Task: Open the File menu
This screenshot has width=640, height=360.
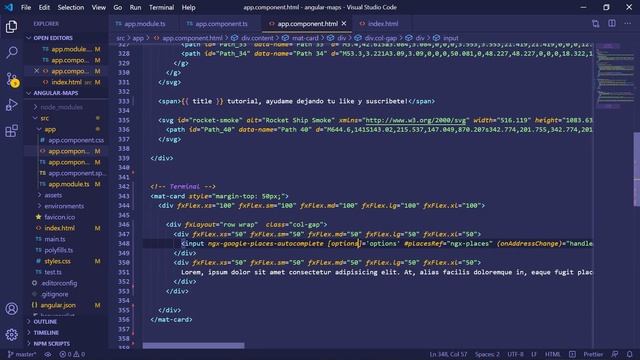Action: coord(26,7)
